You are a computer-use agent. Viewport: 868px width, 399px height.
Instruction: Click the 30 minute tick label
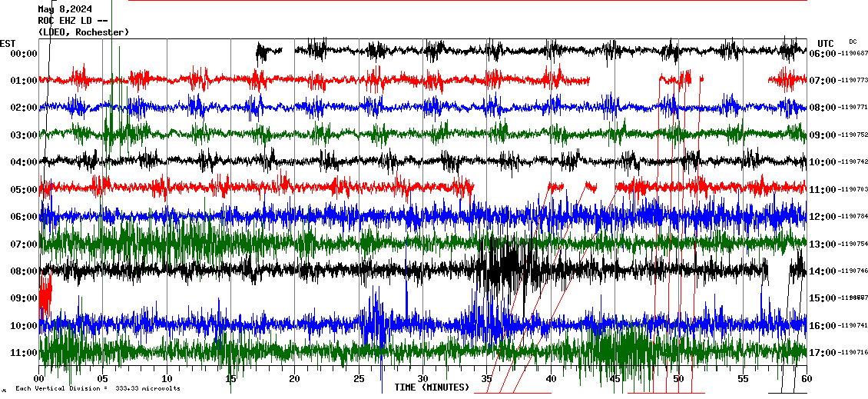click(x=422, y=379)
